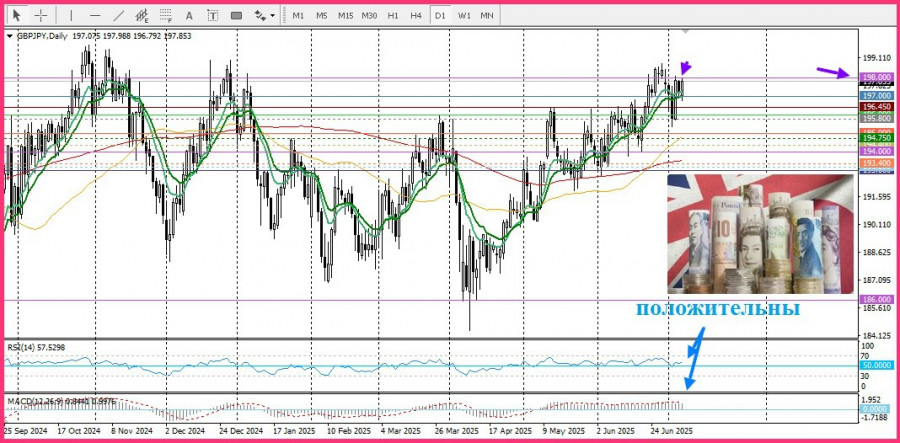This screenshot has width=900, height=443.
Task: Click the 26 Mar 2025 date label
Action: (x=457, y=430)
